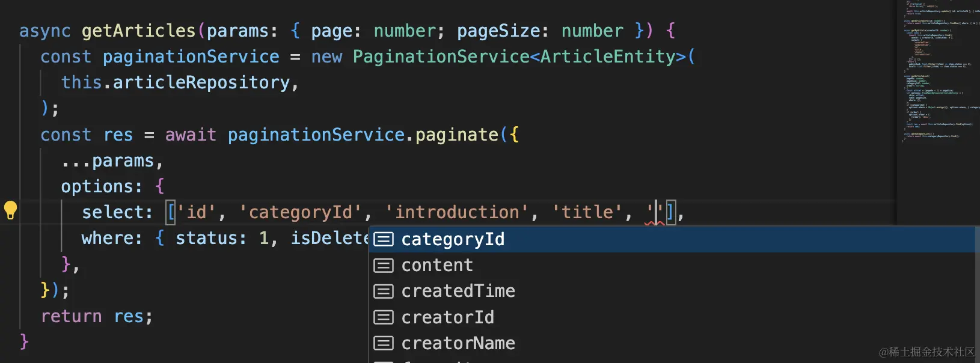Click the 'introduction' string in select array
Screen dimensions: 980x363
pyautogui.click(x=457, y=212)
